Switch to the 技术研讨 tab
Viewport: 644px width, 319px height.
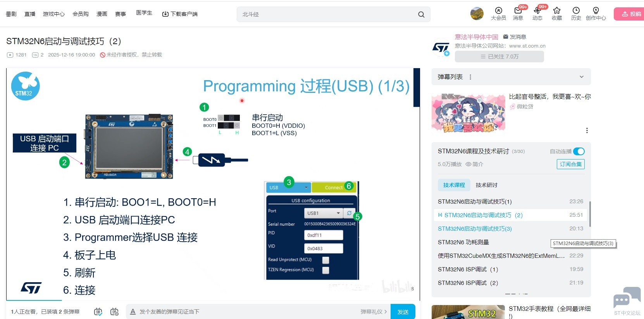click(486, 185)
